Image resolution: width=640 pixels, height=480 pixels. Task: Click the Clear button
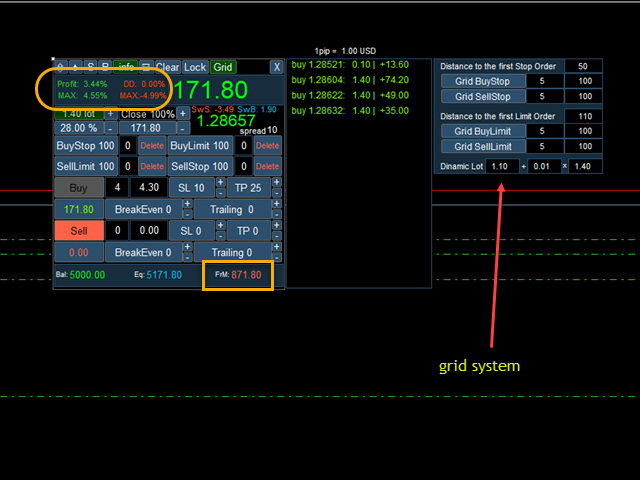pyautogui.click(x=167, y=67)
